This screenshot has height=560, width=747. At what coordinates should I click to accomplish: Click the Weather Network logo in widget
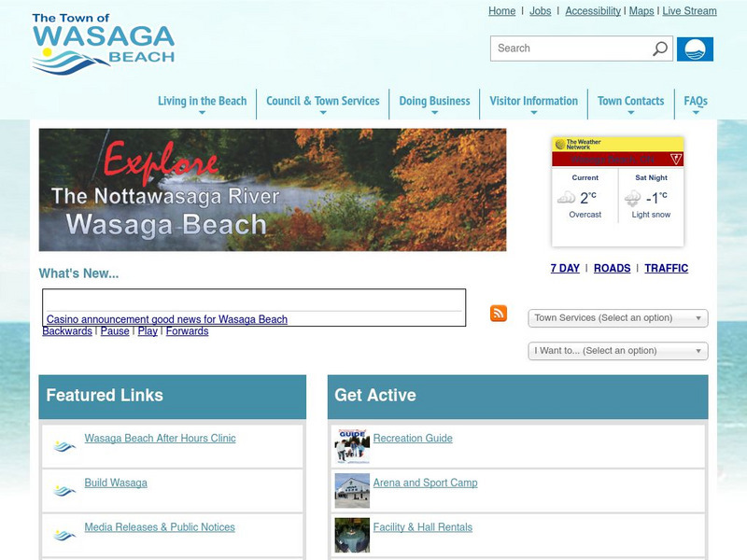(578, 145)
